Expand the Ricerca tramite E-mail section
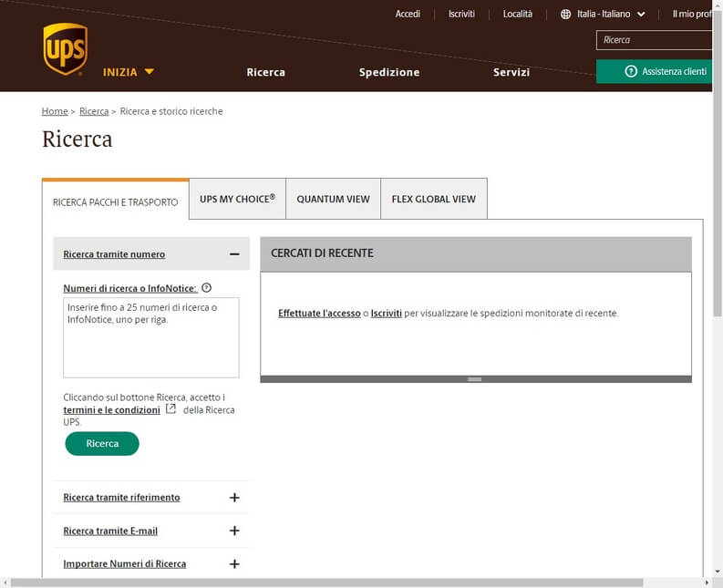 click(x=234, y=531)
